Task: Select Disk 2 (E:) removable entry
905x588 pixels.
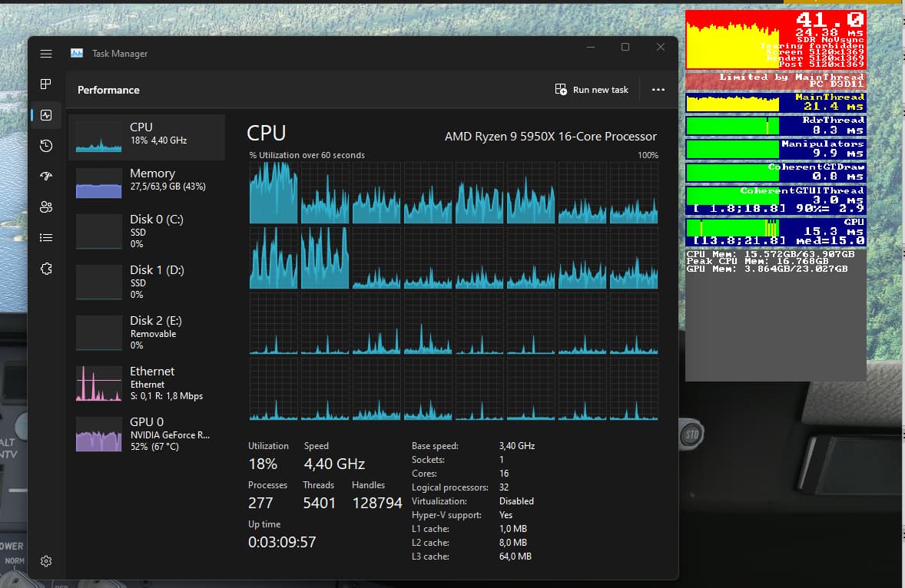Action: coord(147,332)
